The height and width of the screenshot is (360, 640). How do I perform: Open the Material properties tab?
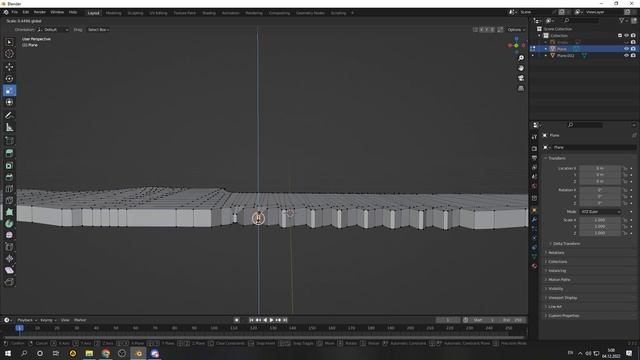point(534,266)
